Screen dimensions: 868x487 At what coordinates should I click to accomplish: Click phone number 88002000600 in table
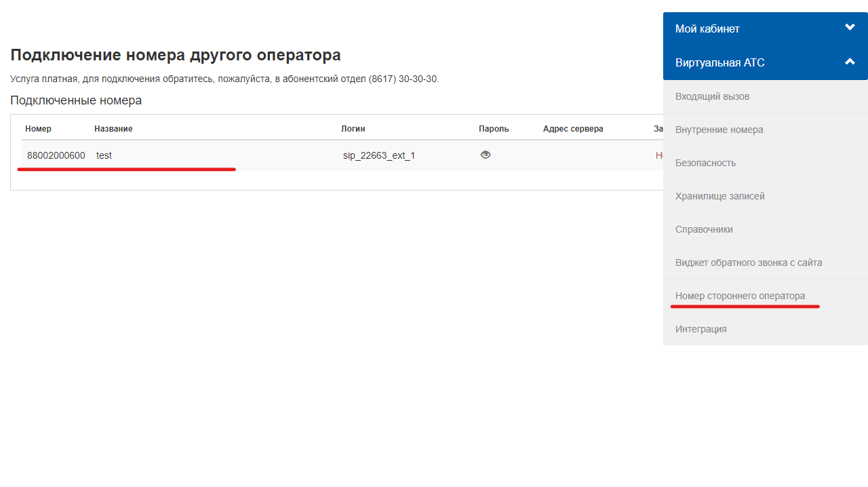pyautogui.click(x=56, y=155)
